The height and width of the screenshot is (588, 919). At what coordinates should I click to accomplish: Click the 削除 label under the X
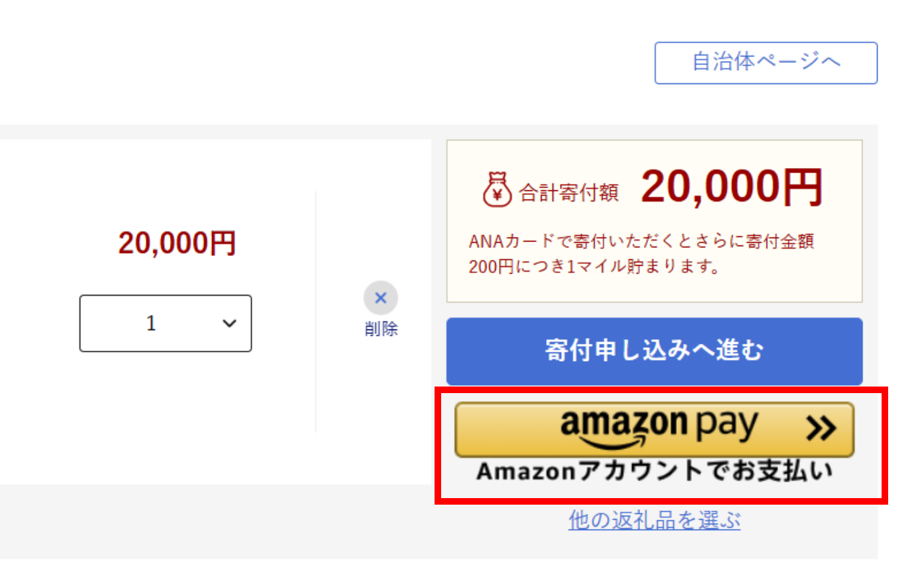tap(381, 329)
